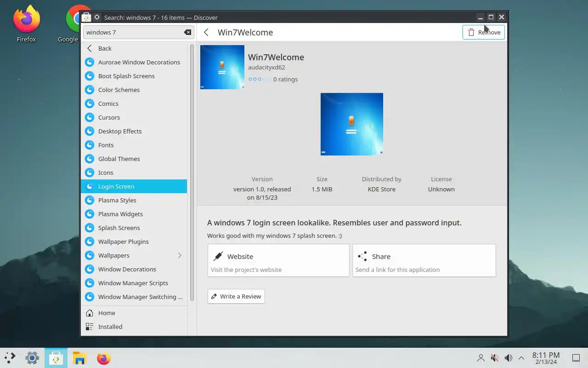Screen dimensions: 588x368
Task: Click the search box containing windows 7
Action: pyautogui.click(x=138, y=32)
